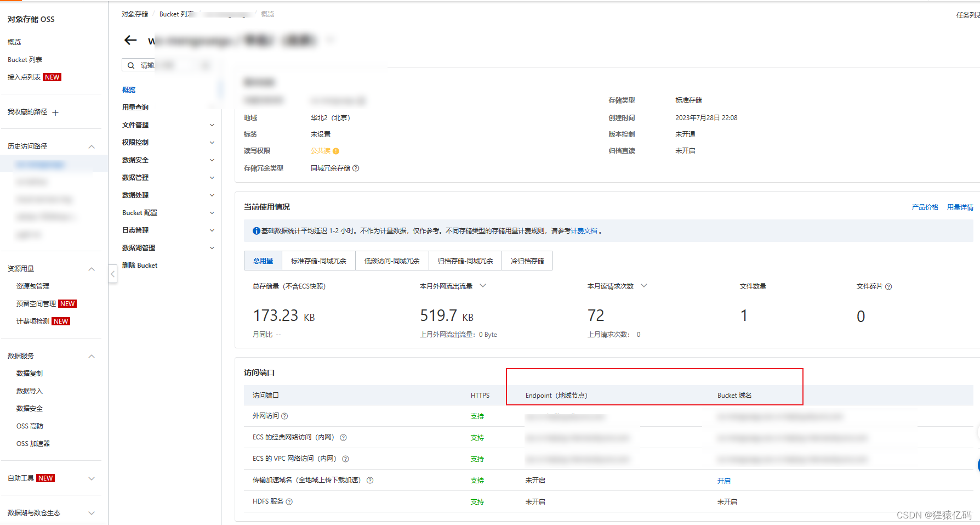Open help icon next to 同城冗余存储

click(356, 168)
